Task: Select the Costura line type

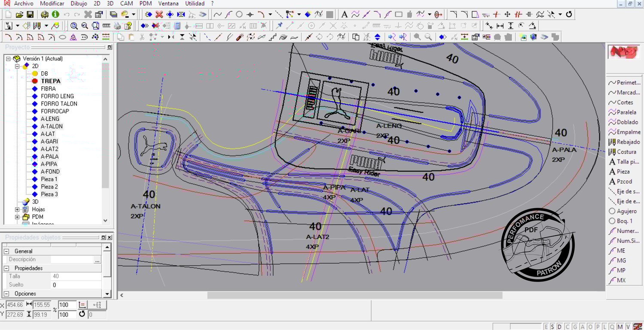Action: (623, 152)
